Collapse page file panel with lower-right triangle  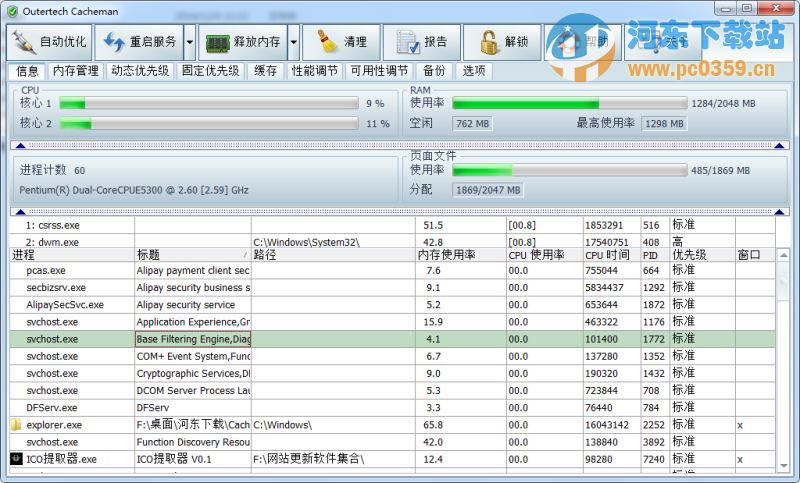779,212
